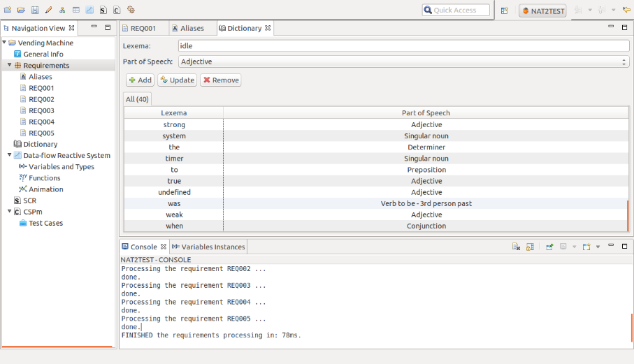This screenshot has height=364, width=634.
Task: Click the Update button
Action: tap(177, 80)
